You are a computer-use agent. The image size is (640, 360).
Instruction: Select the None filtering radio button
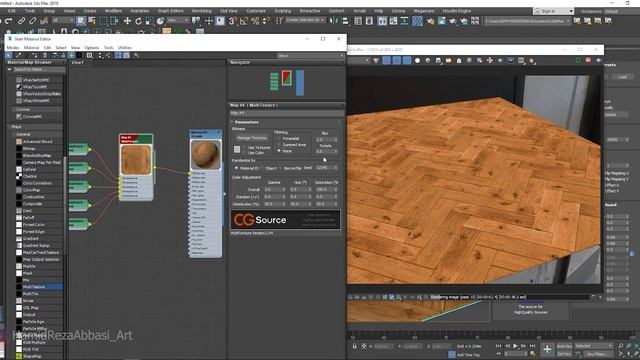279,151
